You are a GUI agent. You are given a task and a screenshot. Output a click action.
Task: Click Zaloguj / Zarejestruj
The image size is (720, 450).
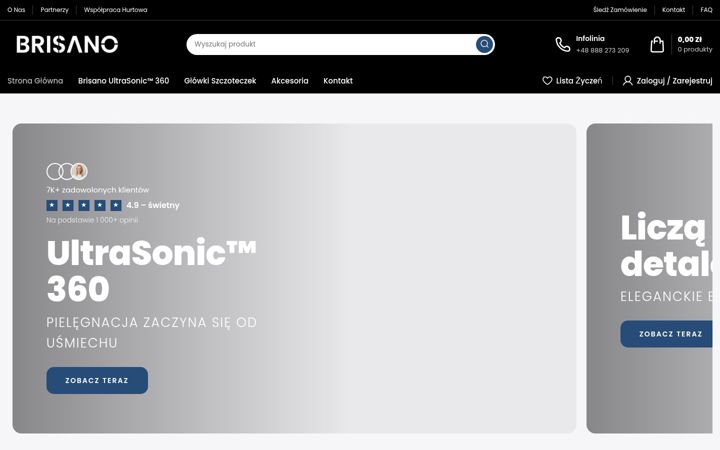click(x=674, y=81)
